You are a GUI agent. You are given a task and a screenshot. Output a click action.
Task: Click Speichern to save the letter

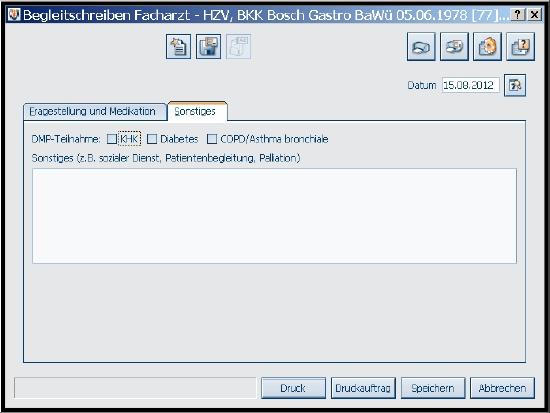tap(433, 388)
